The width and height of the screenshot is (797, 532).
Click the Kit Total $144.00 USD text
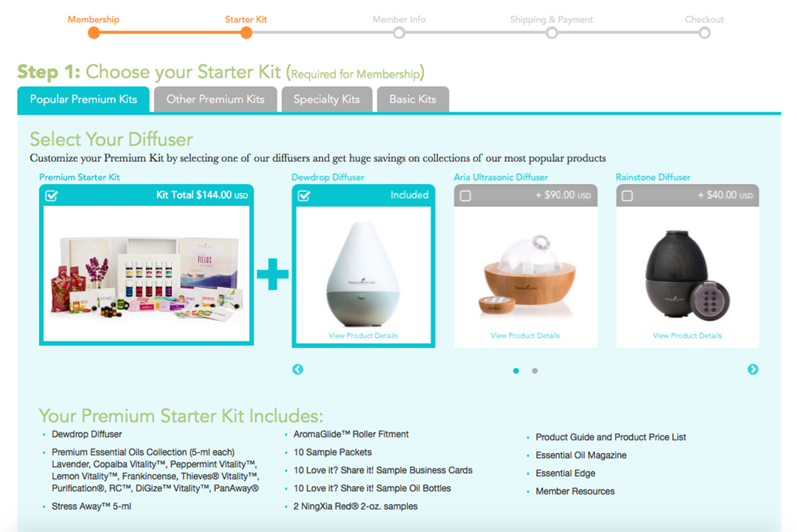[202, 195]
